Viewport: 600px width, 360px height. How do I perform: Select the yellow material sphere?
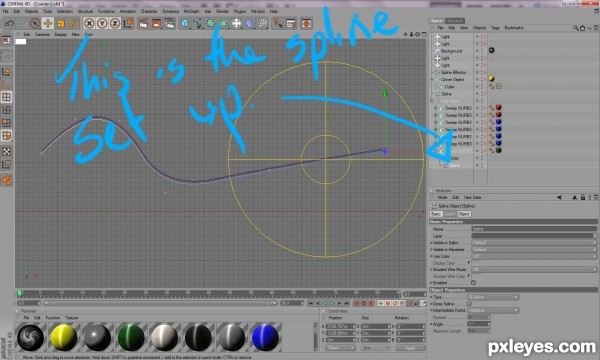coord(64,337)
